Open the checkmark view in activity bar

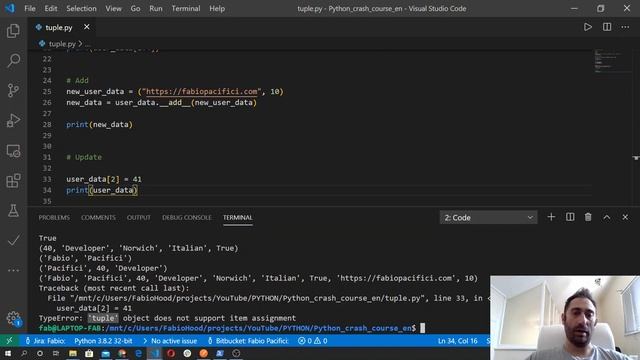click(x=13, y=240)
